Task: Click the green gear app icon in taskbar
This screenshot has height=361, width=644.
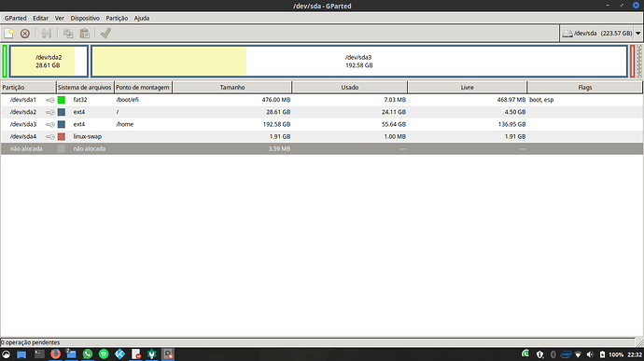Action: tap(152, 354)
